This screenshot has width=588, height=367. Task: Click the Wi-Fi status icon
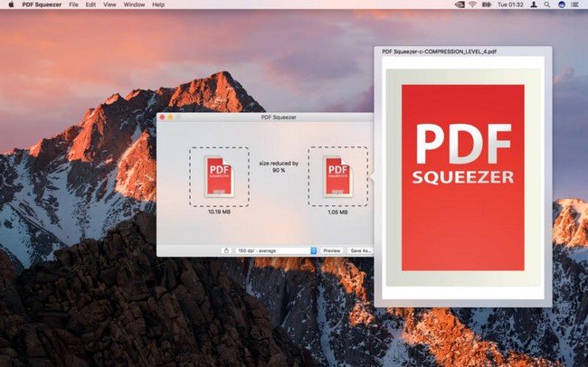point(472,5)
